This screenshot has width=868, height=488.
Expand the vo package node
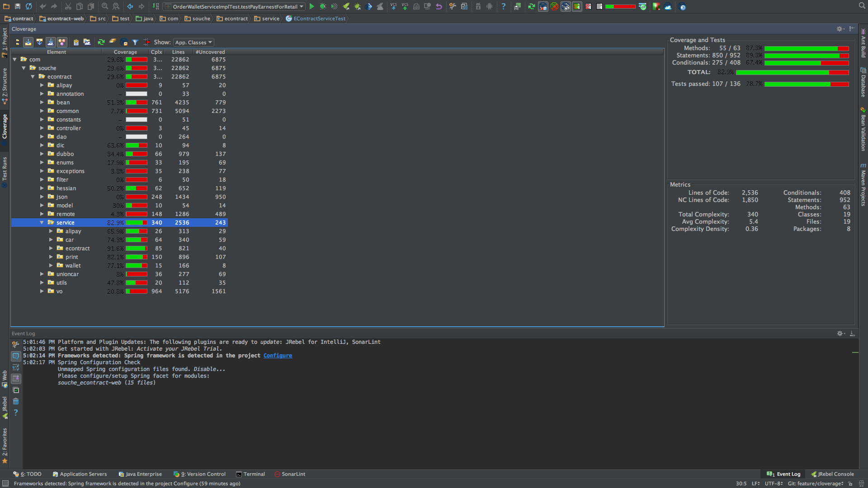pos(42,291)
